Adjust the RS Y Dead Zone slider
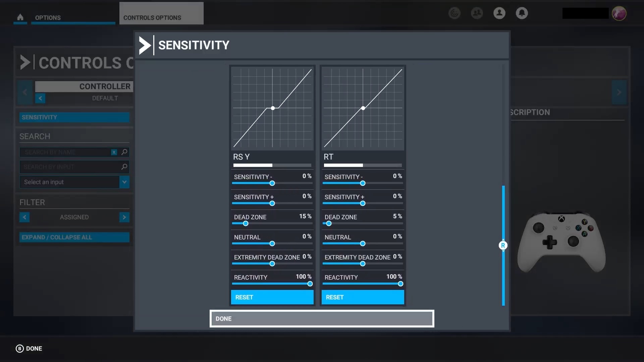Image resolution: width=644 pixels, height=362 pixels. pyautogui.click(x=246, y=224)
